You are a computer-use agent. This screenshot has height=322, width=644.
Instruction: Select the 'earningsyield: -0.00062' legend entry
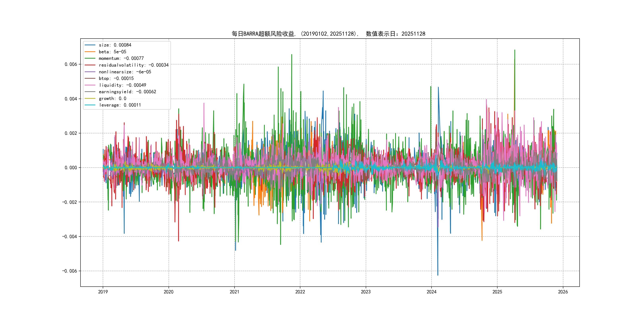(127, 92)
